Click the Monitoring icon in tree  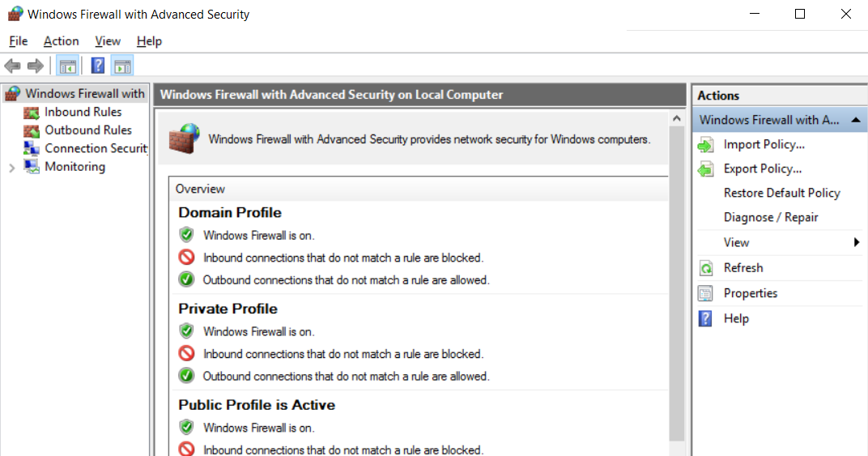32,167
